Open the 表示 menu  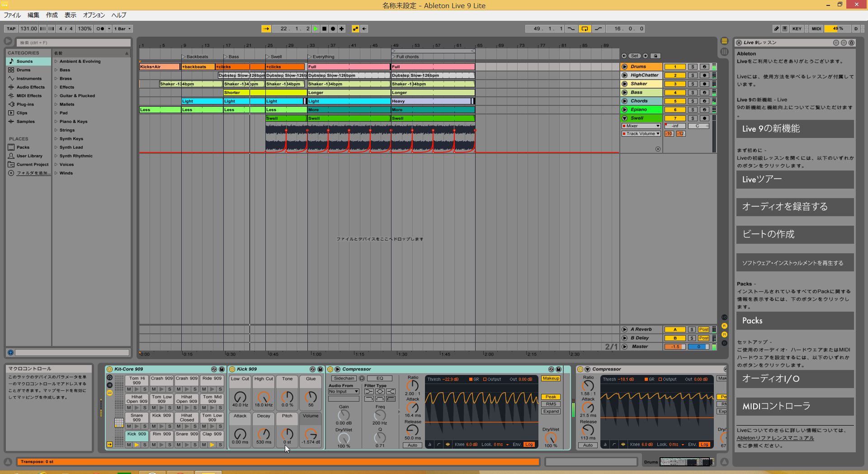pyautogui.click(x=71, y=15)
